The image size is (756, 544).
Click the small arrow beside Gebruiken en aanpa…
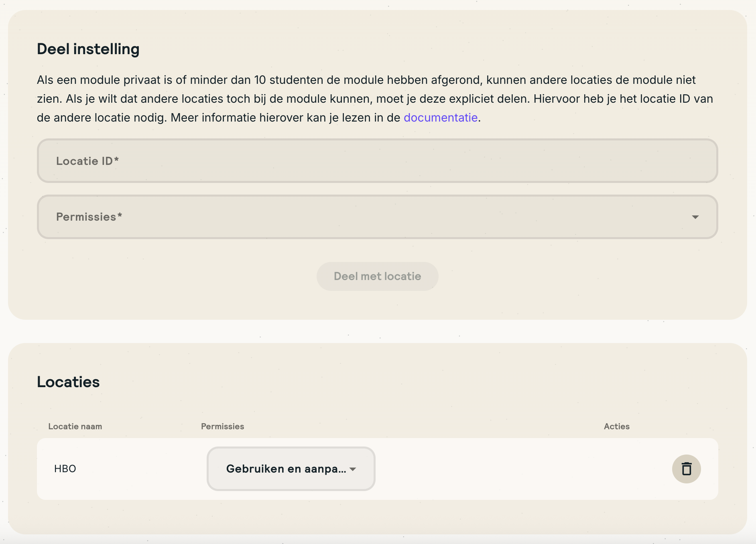(x=353, y=469)
